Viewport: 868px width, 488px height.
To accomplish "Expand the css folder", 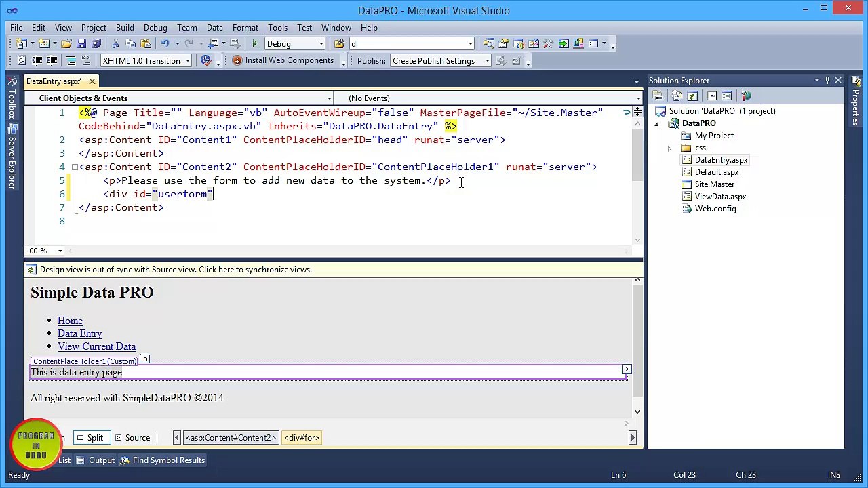I will [669, 148].
